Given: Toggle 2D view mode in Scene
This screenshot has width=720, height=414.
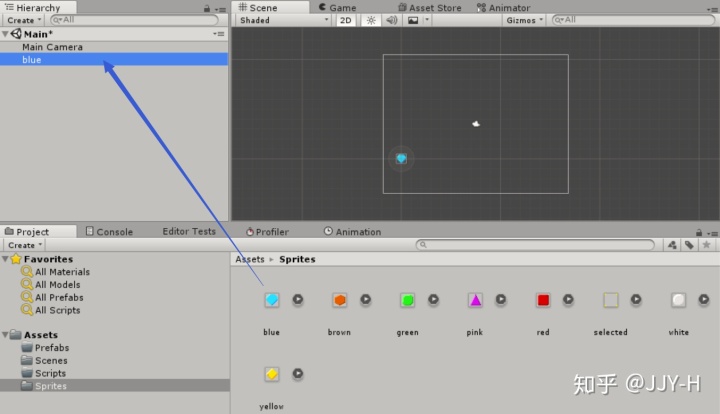Looking at the screenshot, I should pos(346,20).
